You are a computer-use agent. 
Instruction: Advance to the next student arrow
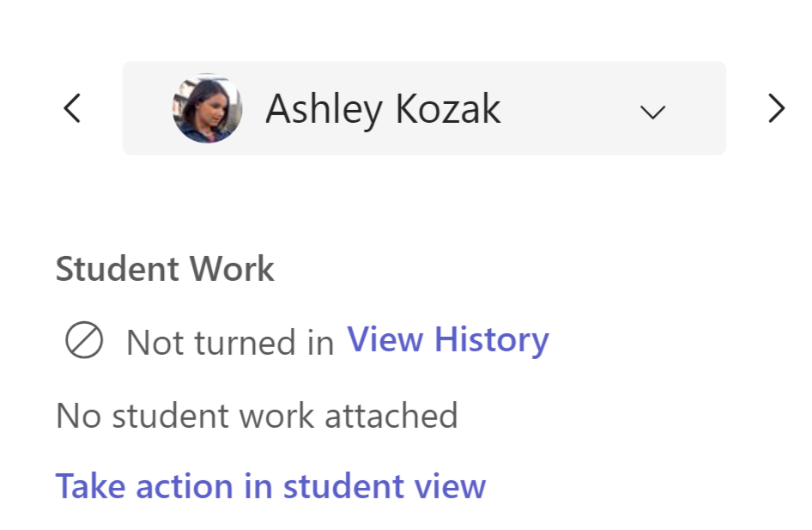click(x=776, y=108)
